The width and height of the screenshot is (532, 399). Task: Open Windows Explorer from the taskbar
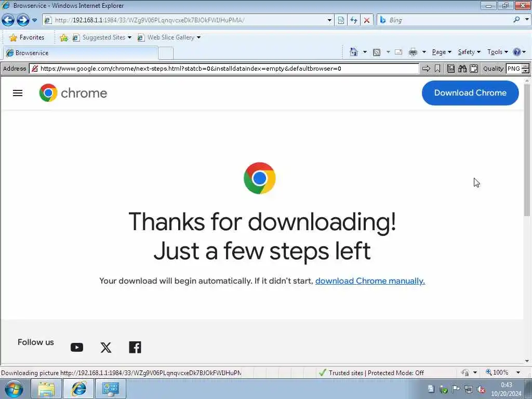(x=46, y=389)
